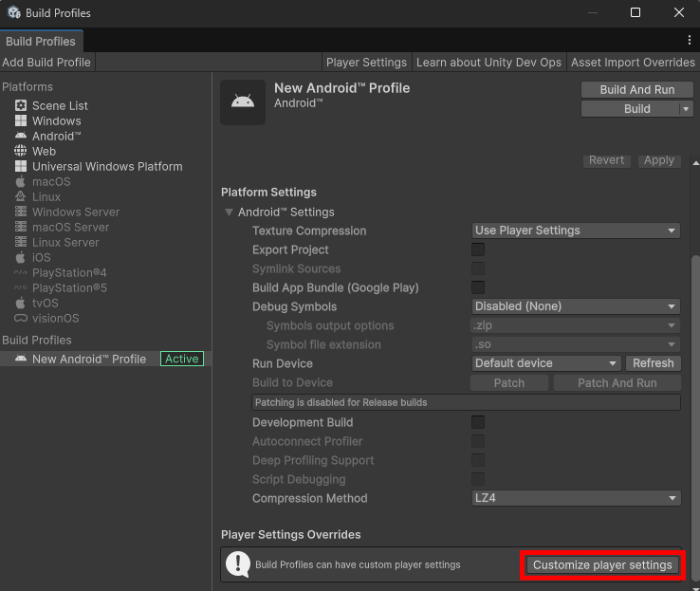The width and height of the screenshot is (700, 591).
Task: Click the visionOS platform icon
Action: click(x=21, y=318)
